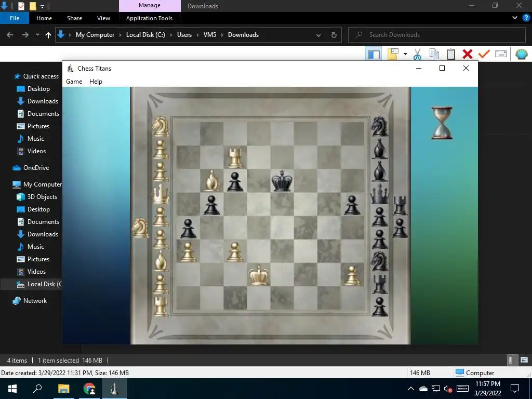The width and height of the screenshot is (532, 399).
Task: Click the muted volume tray icon
Action: coord(448,389)
